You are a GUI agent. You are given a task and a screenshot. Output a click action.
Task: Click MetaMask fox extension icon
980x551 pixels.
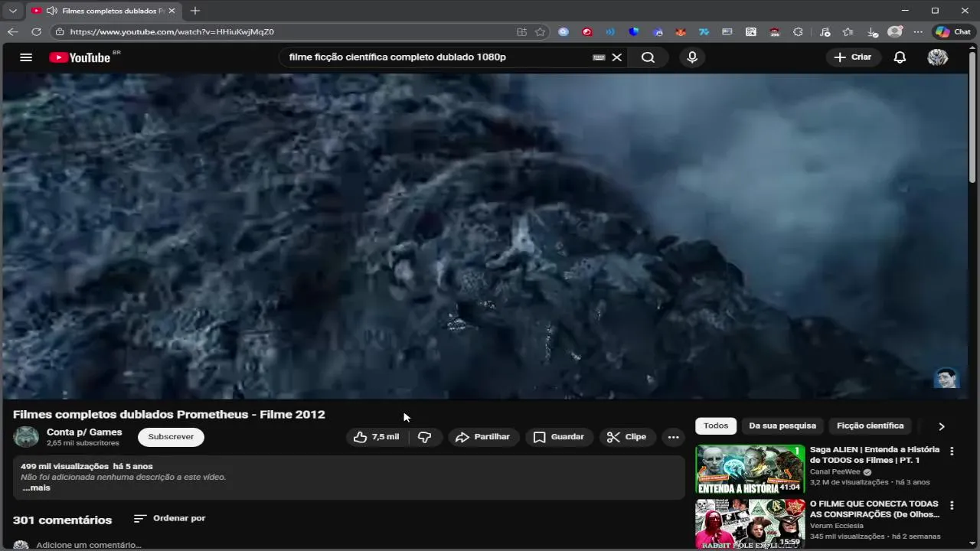click(x=681, y=32)
